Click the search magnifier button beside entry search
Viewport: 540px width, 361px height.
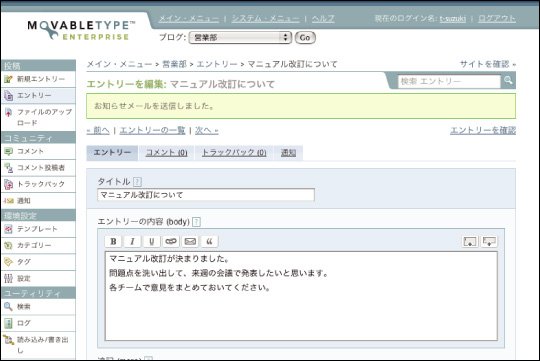508,81
